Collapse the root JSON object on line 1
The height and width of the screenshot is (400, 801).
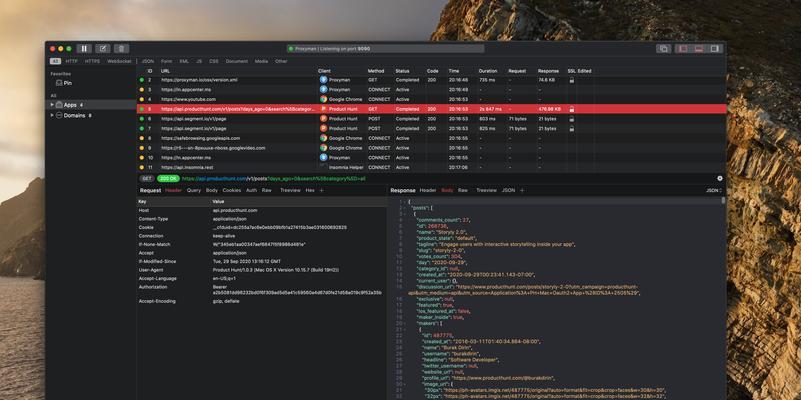(403, 202)
